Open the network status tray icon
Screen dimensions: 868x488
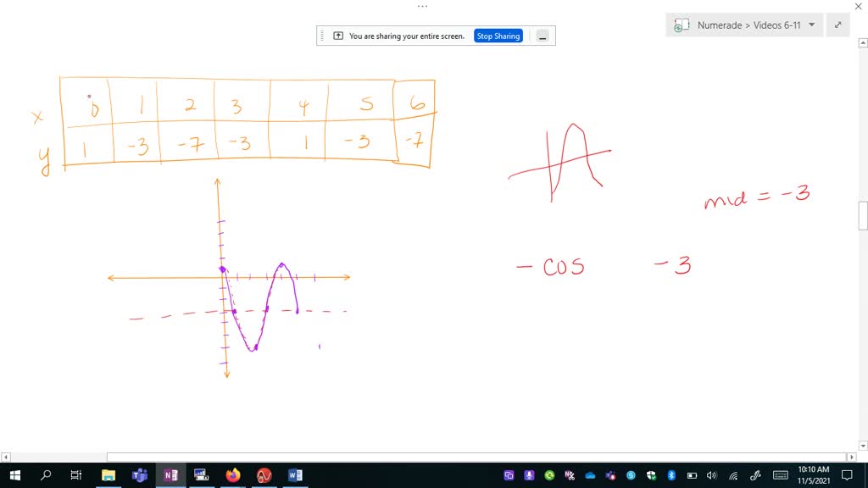pyautogui.click(x=732, y=474)
